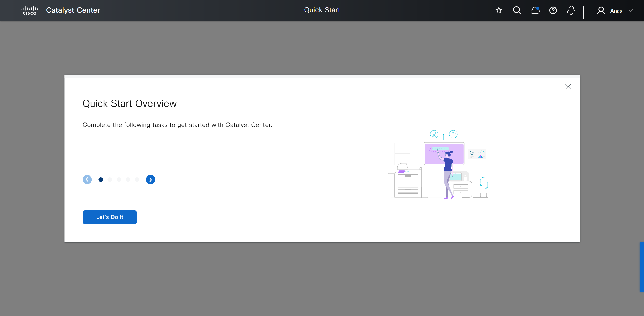Click the Cisco logo

pos(30,10)
